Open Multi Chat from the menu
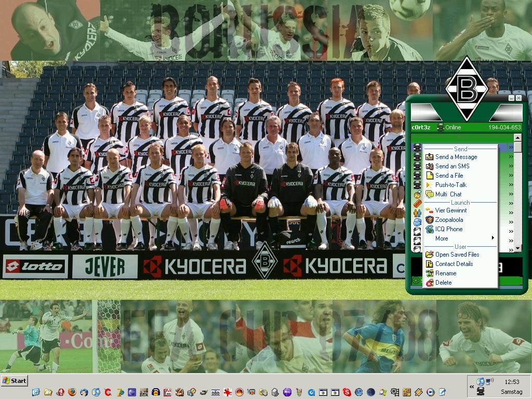This screenshot has width=532, height=399. point(460,194)
